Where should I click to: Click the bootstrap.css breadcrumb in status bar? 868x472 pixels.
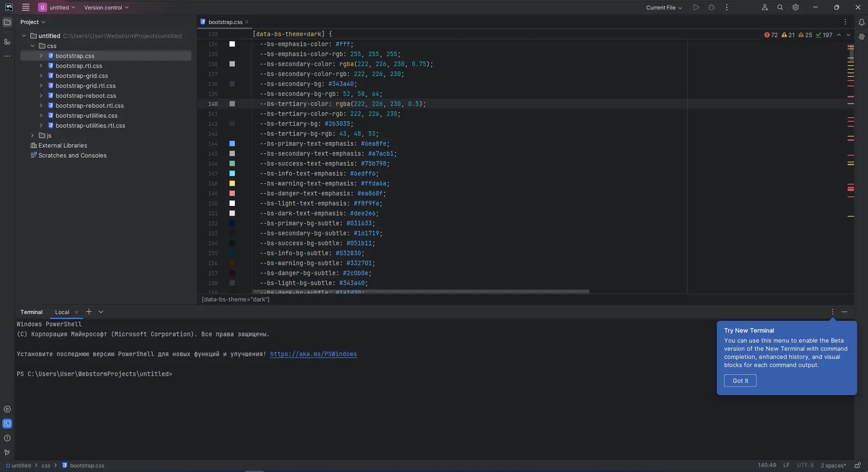click(x=83, y=465)
